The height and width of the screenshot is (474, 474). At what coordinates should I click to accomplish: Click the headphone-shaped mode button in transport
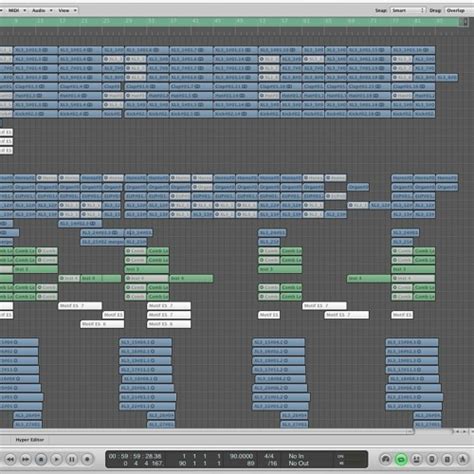[386, 459]
